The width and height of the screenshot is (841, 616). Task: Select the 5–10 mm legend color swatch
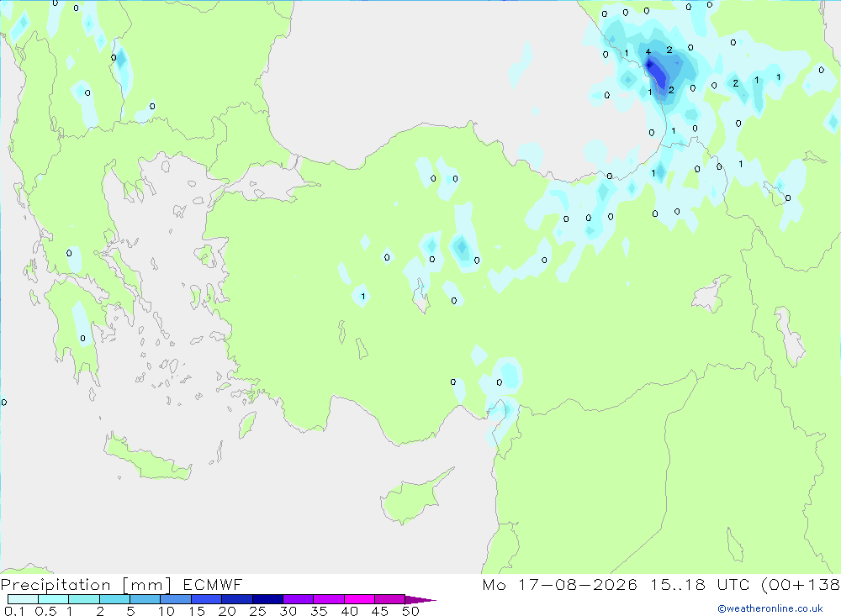click(x=145, y=599)
